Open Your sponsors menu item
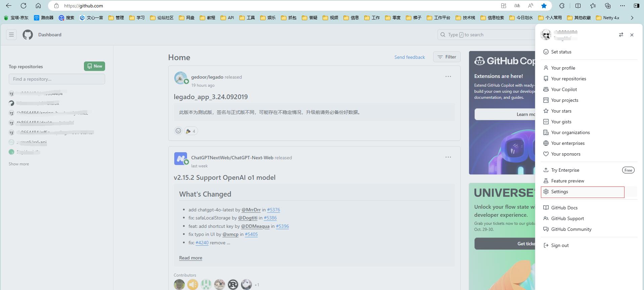 (589, 154)
